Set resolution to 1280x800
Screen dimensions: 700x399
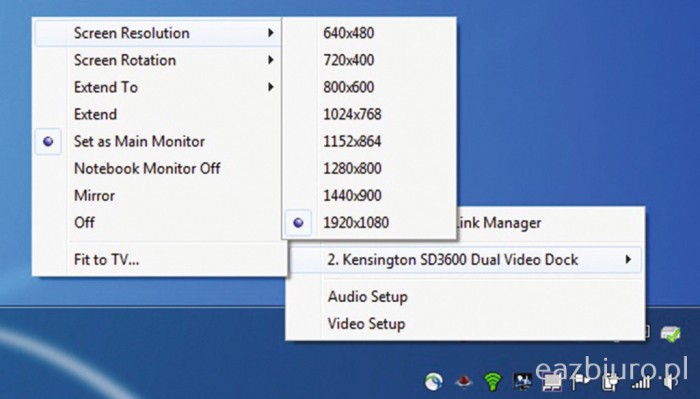click(369, 169)
